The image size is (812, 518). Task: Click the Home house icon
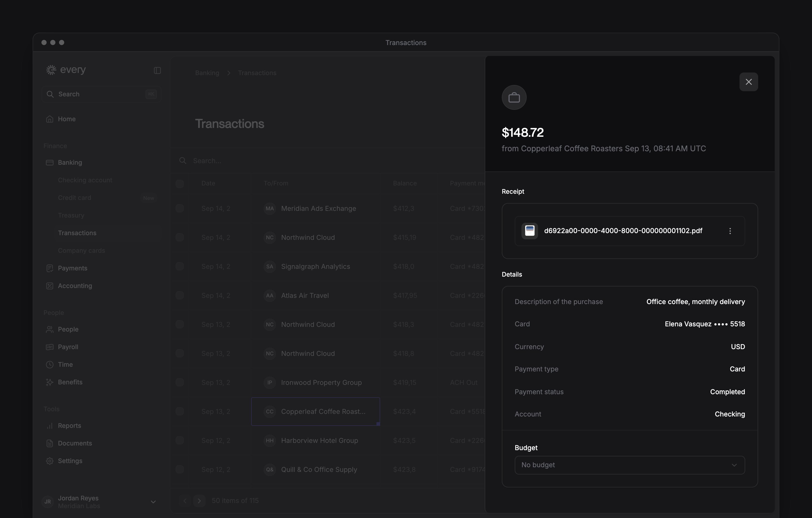pyautogui.click(x=49, y=119)
